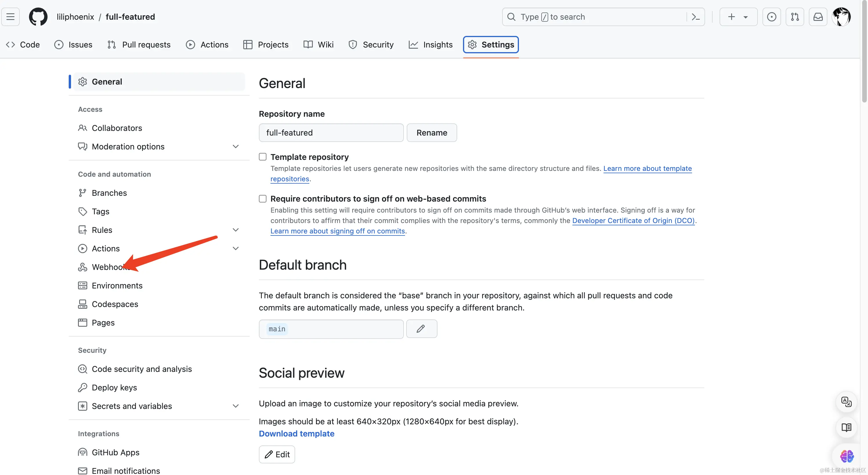Click the open-book floating icon

pyautogui.click(x=846, y=427)
